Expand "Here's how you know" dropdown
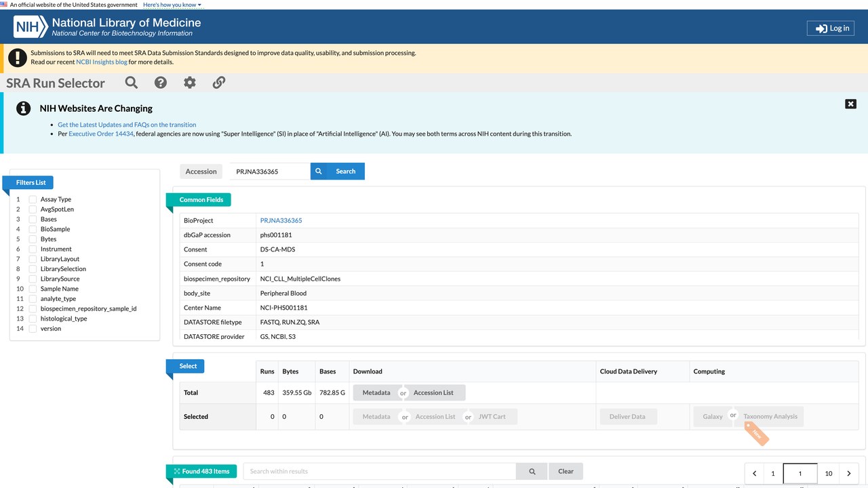 click(x=172, y=5)
